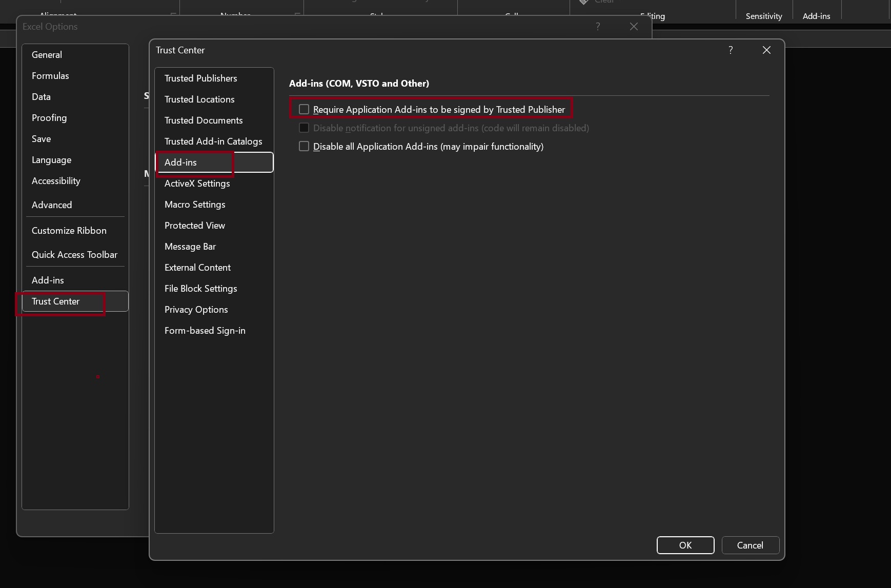Confirm settings with the OK button
The image size is (891, 588).
pyautogui.click(x=685, y=545)
